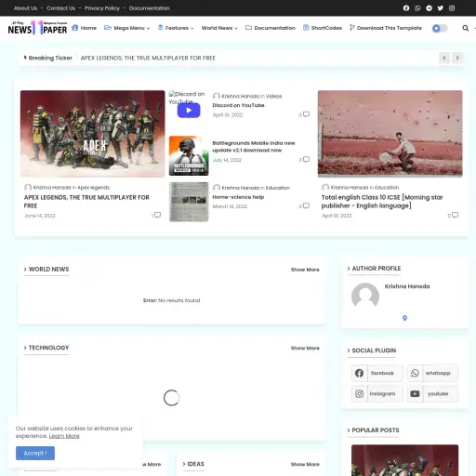Image resolution: width=476 pixels, height=476 pixels.
Task: Click Download This Template
Action: click(386, 28)
